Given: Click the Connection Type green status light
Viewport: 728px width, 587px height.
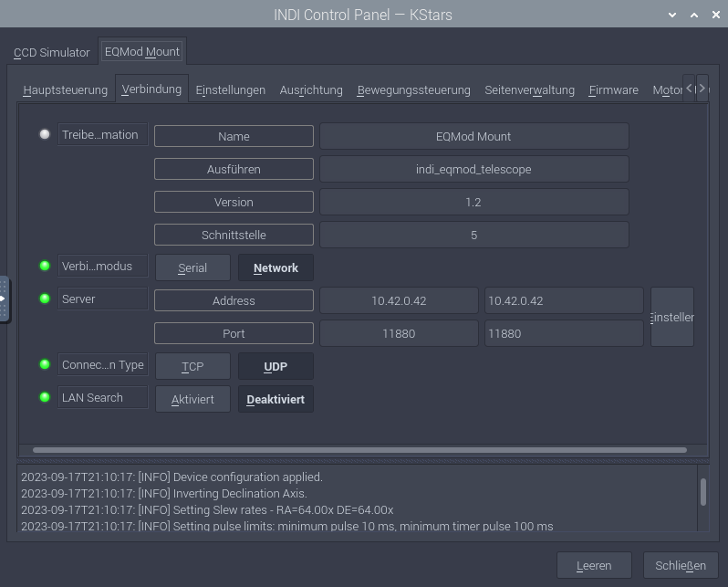Looking at the screenshot, I should 45,364.
